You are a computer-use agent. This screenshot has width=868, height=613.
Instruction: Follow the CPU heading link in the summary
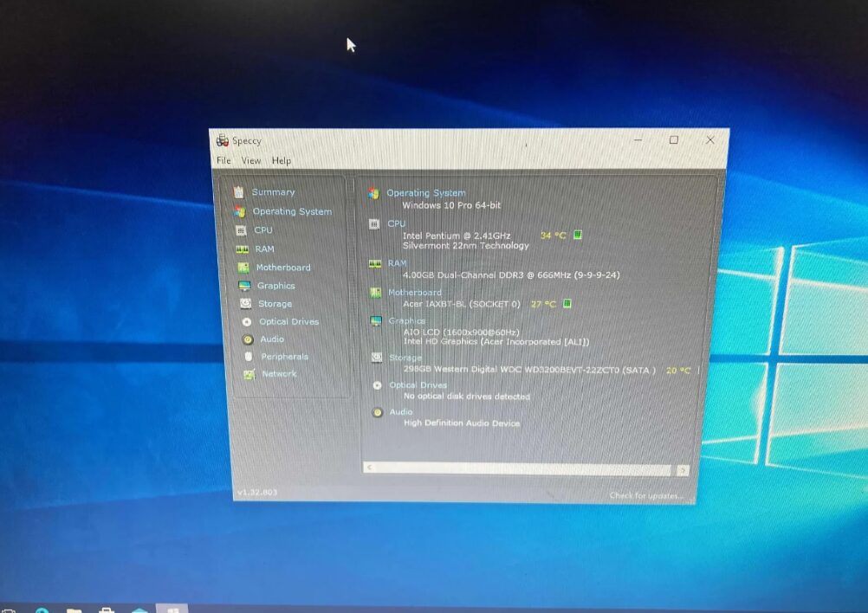397,223
